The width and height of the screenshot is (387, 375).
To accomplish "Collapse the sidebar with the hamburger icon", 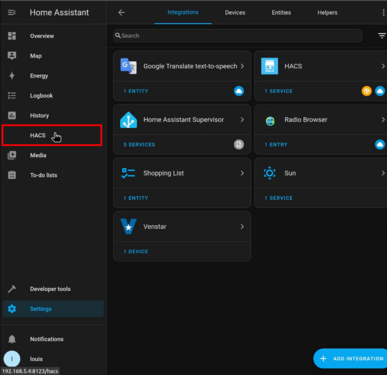I will [12, 13].
